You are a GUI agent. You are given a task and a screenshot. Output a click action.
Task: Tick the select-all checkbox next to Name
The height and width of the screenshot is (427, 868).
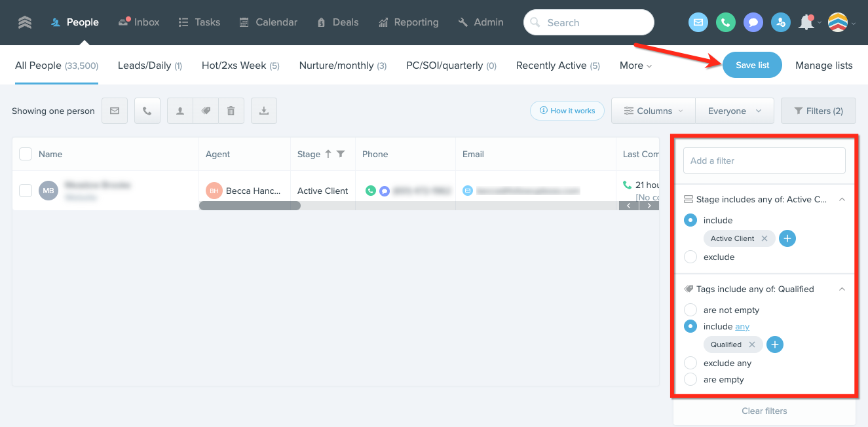point(26,154)
